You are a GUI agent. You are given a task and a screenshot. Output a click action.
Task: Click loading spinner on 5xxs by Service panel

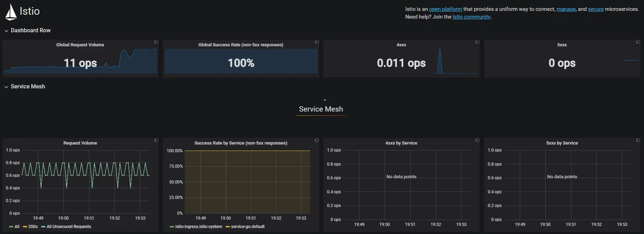(638, 140)
